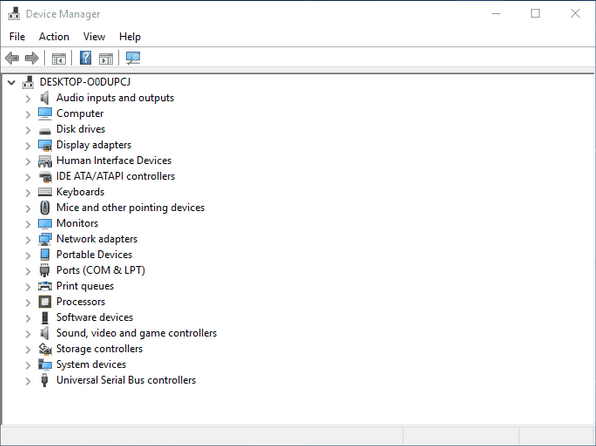Select the Ports (COM & LPT) entry
Screen dimensions: 596x446
pyautogui.click(x=101, y=270)
